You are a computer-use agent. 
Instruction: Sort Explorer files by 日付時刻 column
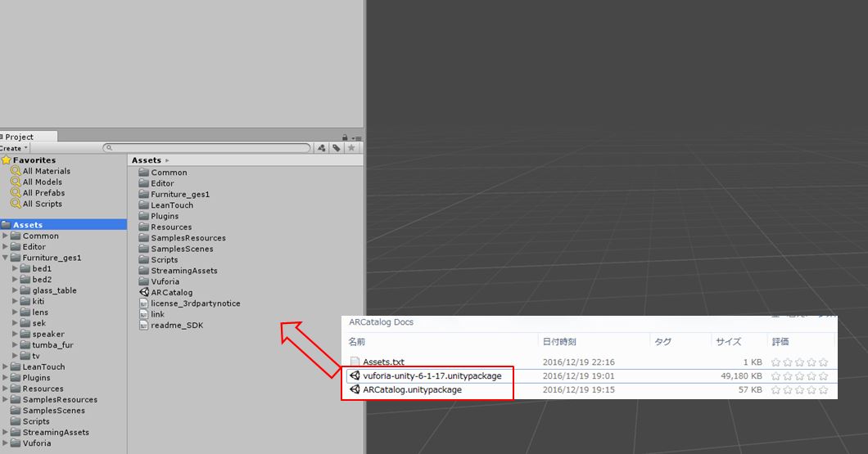559,342
